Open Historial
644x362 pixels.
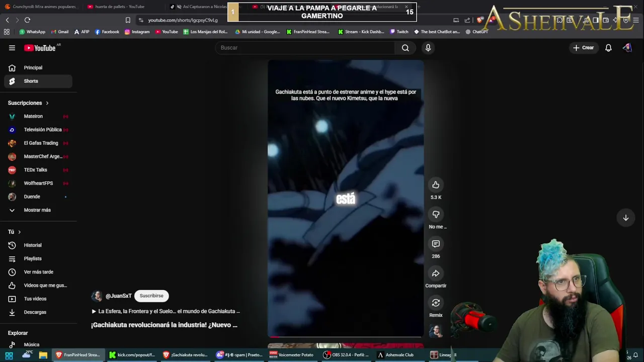pos(38,245)
